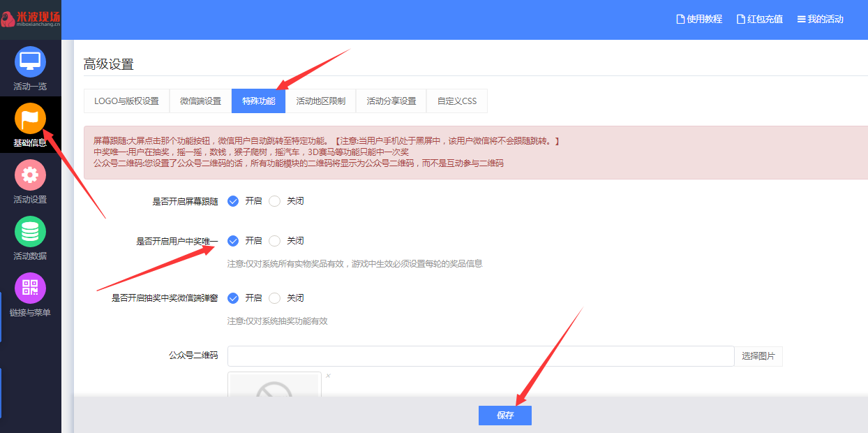The width and height of the screenshot is (868, 433).
Task: Switch to LOGO与版权设置 tab
Action: tap(126, 101)
